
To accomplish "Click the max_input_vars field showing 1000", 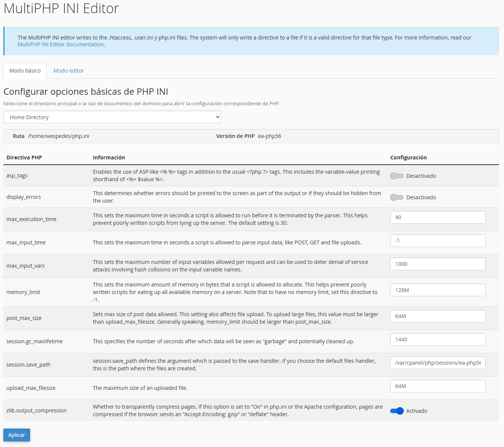I will tap(438, 264).
